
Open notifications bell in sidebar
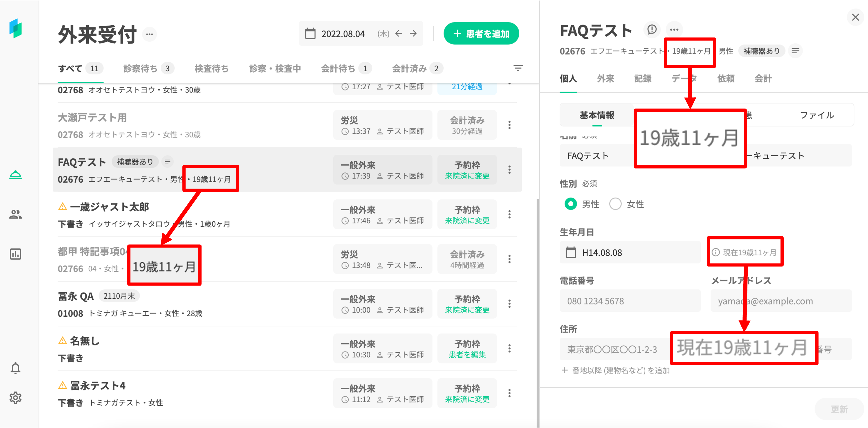[x=16, y=368]
